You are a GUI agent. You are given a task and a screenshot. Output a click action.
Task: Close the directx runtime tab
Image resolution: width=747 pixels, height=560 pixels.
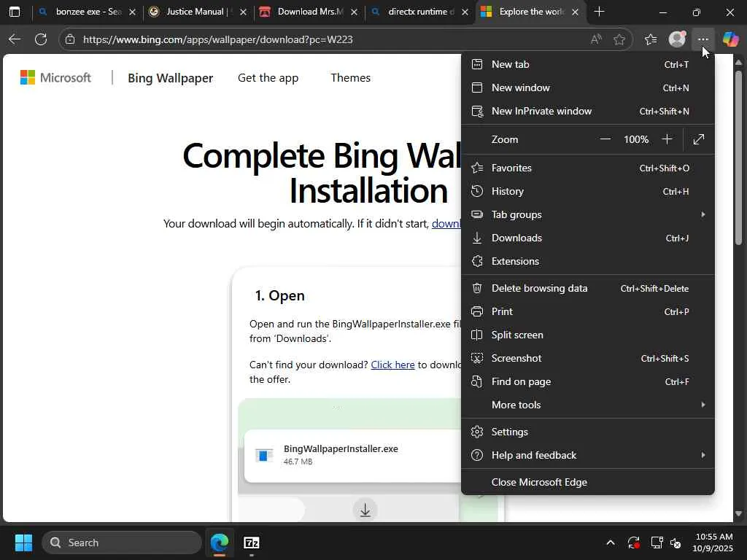[x=465, y=12]
